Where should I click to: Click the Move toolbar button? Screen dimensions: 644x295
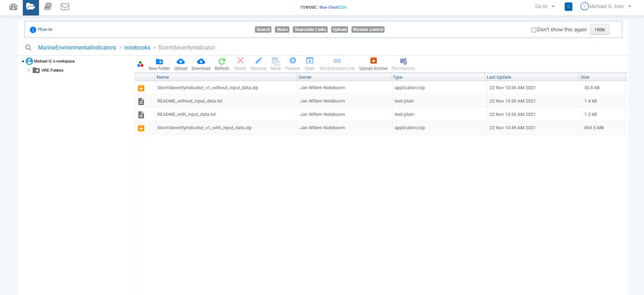point(276,64)
